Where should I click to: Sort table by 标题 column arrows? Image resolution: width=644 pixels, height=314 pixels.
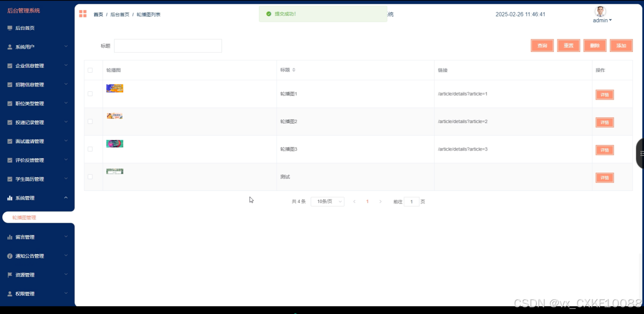point(294,70)
